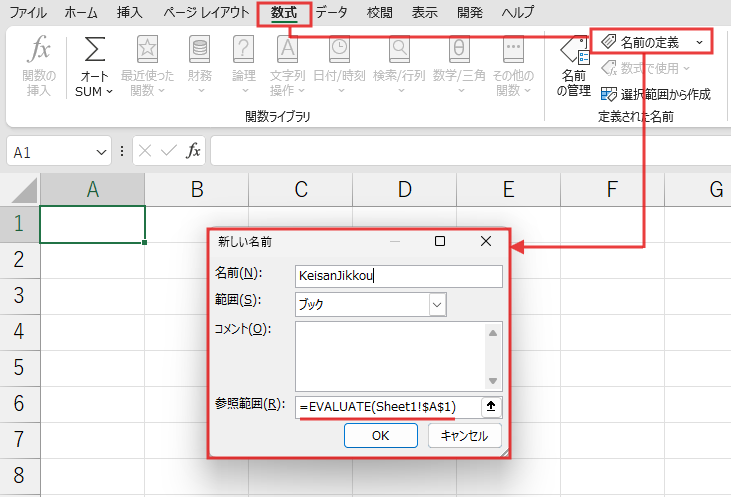Click Create from Selection (選択範囲から作成)
This screenshot has width=731, height=497.
[656, 94]
